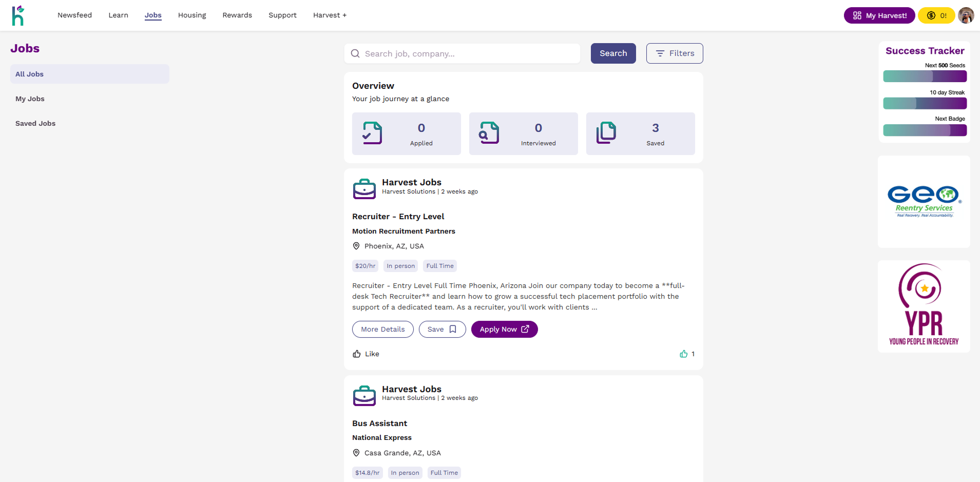The image size is (980, 482).
Task: Go to My Jobs section
Action: click(30, 99)
